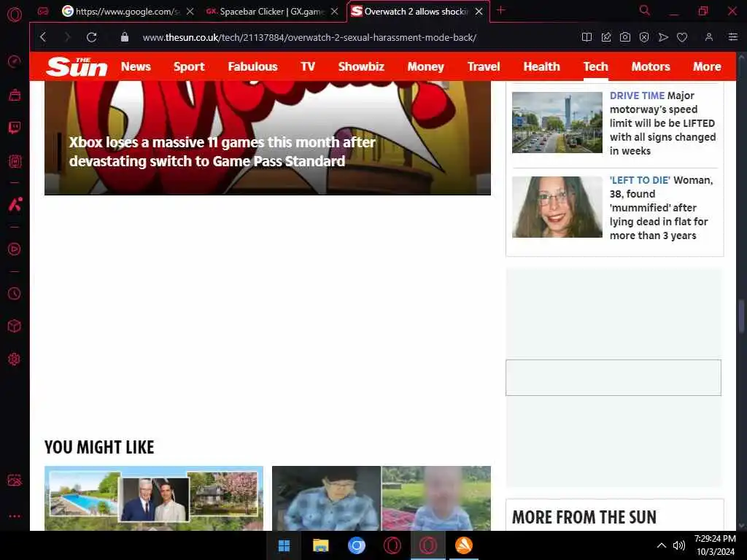Open ad blocker shield icon
This screenshot has height=560, width=747.
tap(644, 37)
